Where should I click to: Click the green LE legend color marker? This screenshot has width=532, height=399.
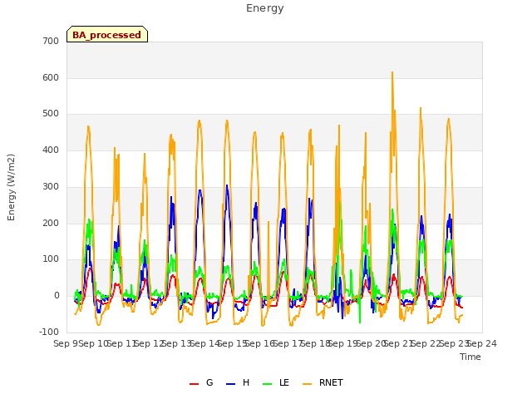(268, 384)
